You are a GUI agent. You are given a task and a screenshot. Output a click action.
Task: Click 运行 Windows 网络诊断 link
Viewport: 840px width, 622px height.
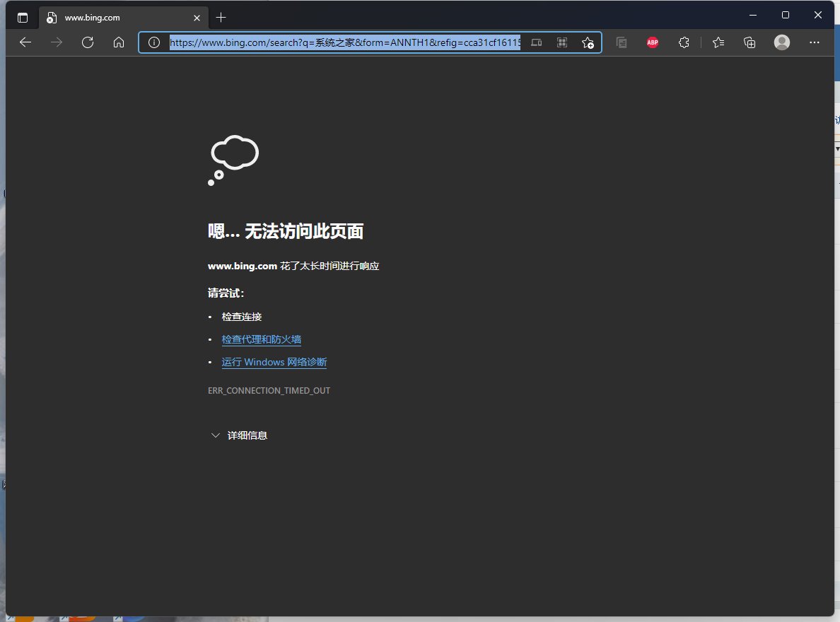click(x=274, y=362)
